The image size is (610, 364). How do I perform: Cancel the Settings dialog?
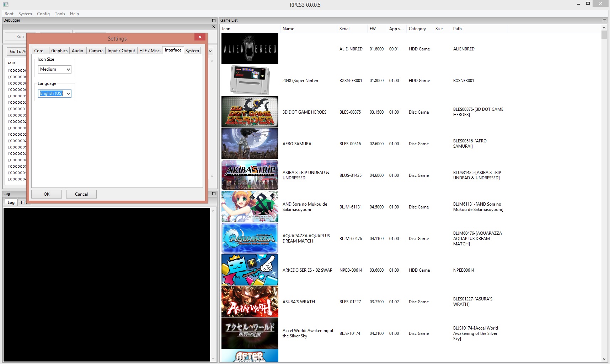point(81,194)
